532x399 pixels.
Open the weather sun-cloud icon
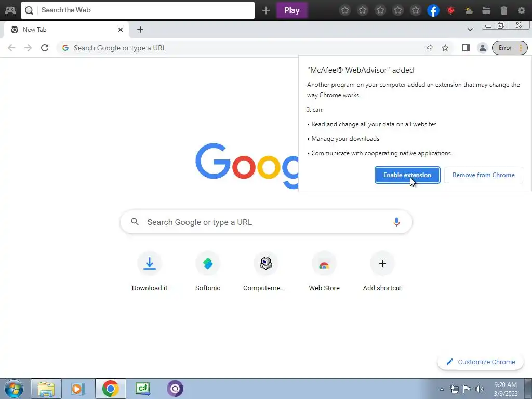point(469,10)
